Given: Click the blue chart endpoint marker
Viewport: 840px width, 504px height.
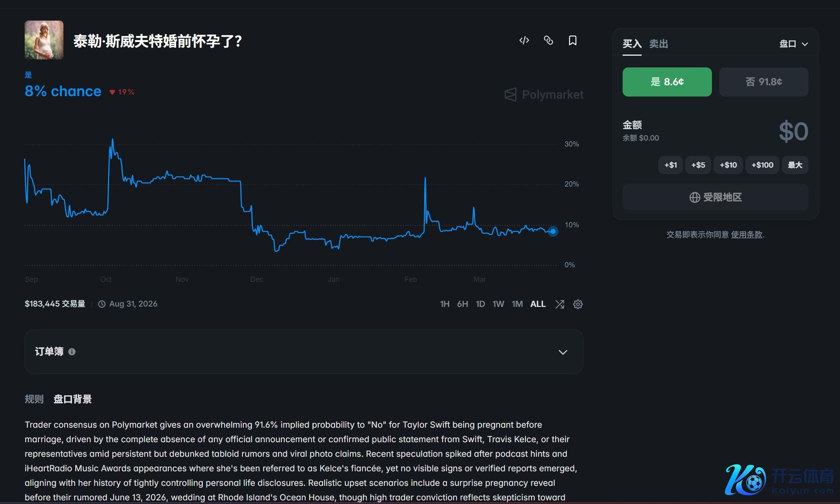Looking at the screenshot, I should (553, 231).
